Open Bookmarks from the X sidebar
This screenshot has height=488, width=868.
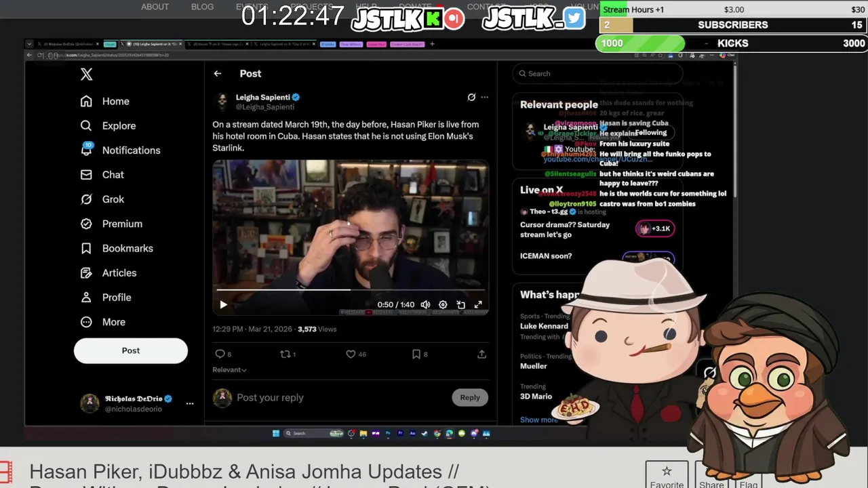117,248
